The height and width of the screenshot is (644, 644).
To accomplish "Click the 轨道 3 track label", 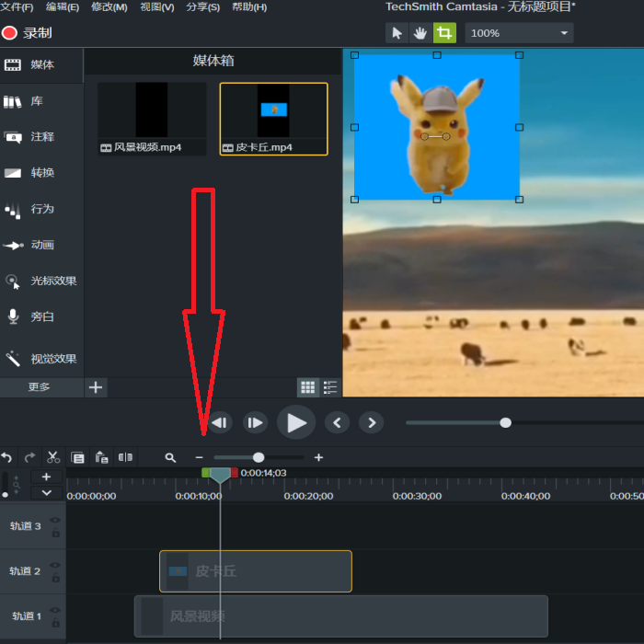I will tap(26, 526).
